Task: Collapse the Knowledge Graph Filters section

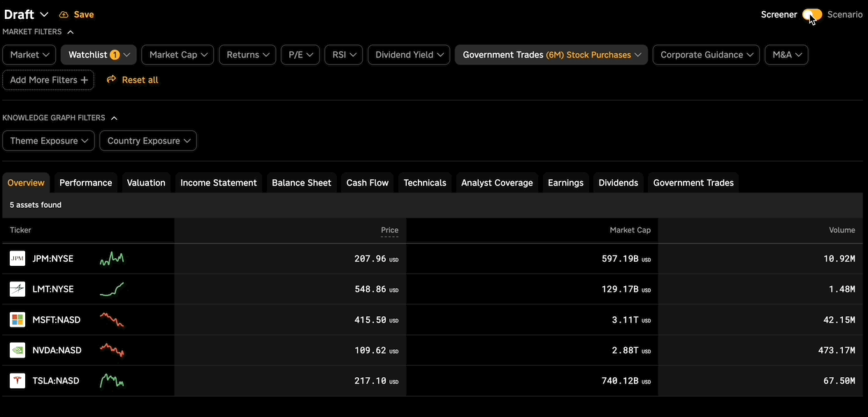Action: tap(114, 118)
